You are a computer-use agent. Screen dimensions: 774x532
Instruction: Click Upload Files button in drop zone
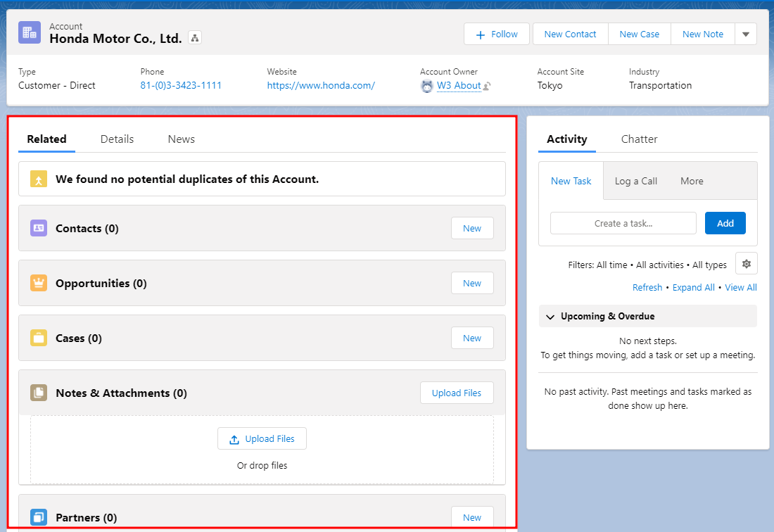click(x=262, y=438)
